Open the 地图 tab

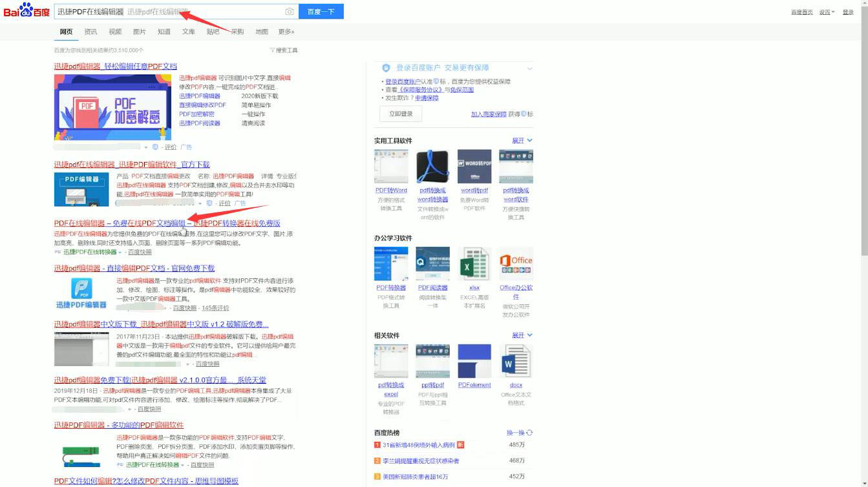(x=262, y=32)
